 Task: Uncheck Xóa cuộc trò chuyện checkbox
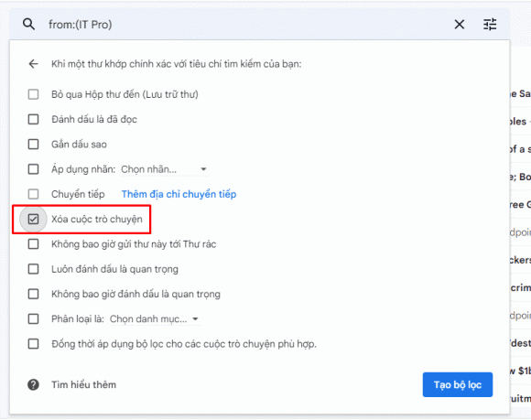[33, 220]
